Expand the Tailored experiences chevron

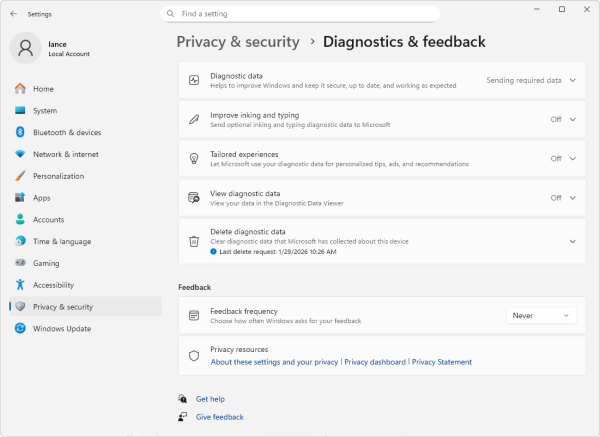573,158
